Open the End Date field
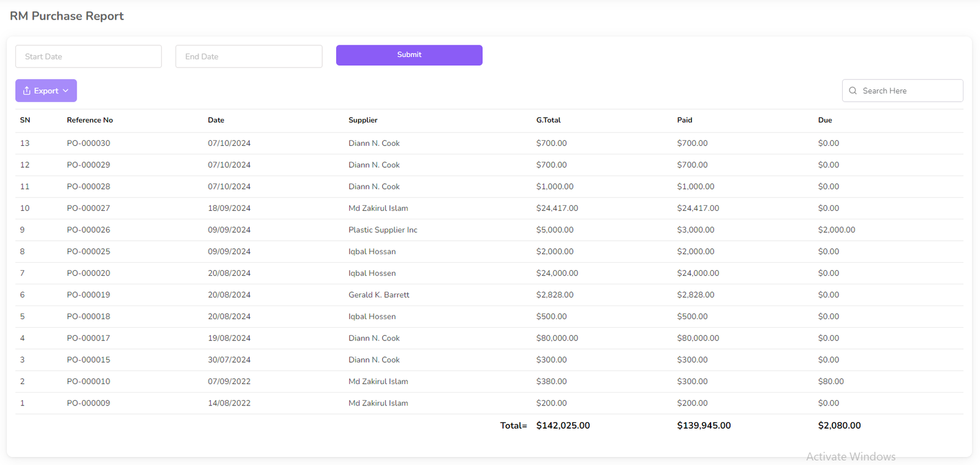This screenshot has height=465, width=980. (249, 56)
